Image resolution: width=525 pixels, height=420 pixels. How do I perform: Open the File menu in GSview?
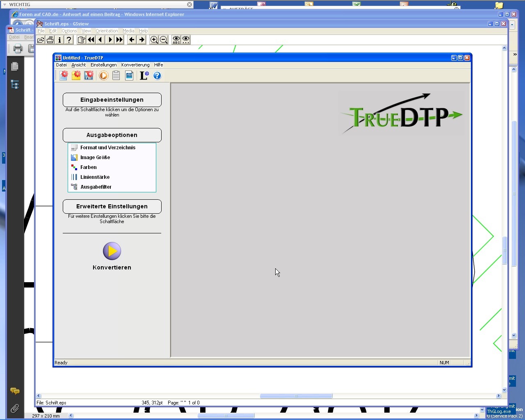point(41,31)
